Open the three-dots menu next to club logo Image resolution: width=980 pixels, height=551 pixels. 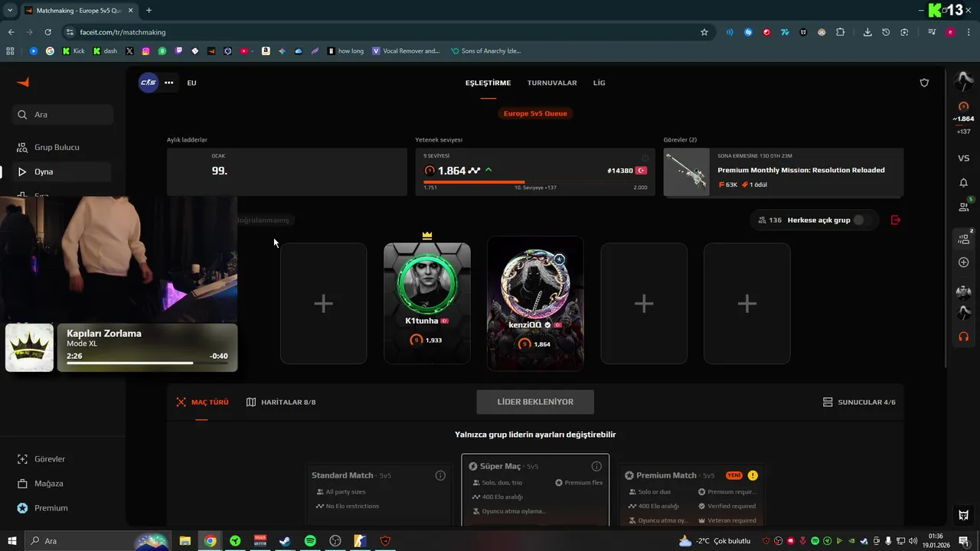click(x=169, y=83)
